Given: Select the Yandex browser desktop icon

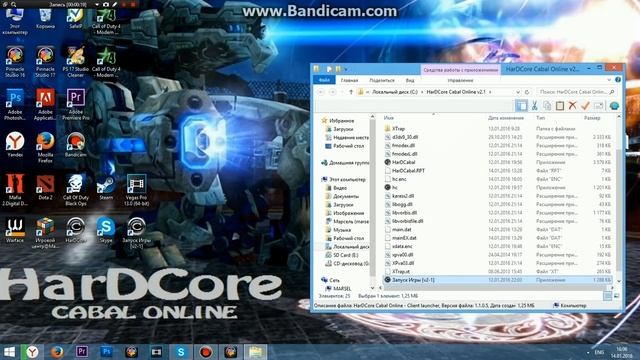Looking at the screenshot, I should coord(15,145).
